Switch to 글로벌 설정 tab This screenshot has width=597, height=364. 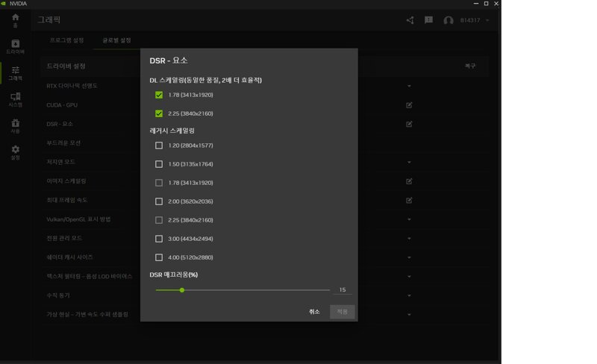click(116, 40)
